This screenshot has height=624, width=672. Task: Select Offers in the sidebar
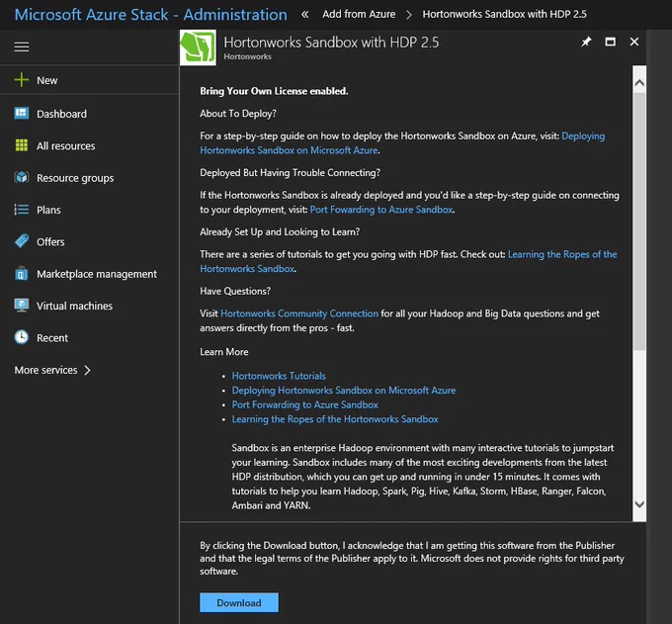pos(50,242)
